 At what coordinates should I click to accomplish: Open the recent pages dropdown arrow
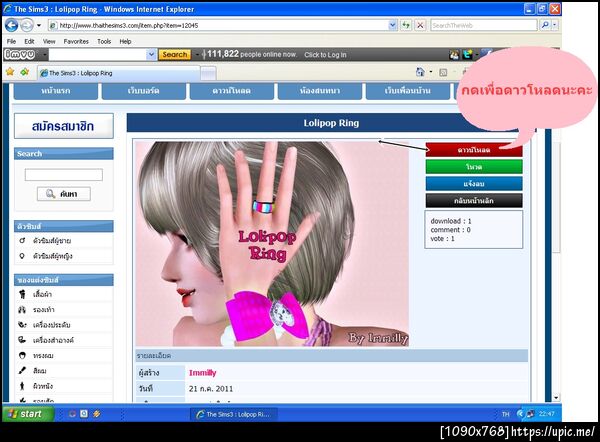point(39,26)
